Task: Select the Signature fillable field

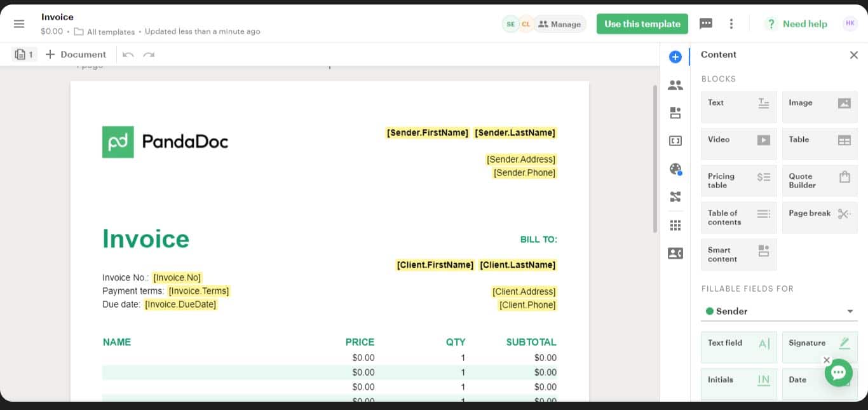Action: [819, 347]
